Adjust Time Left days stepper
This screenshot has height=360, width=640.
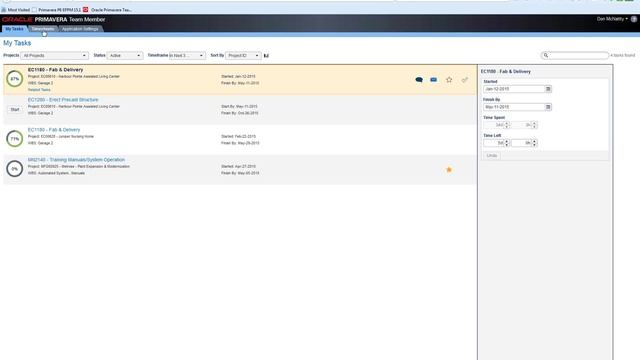tap(507, 143)
